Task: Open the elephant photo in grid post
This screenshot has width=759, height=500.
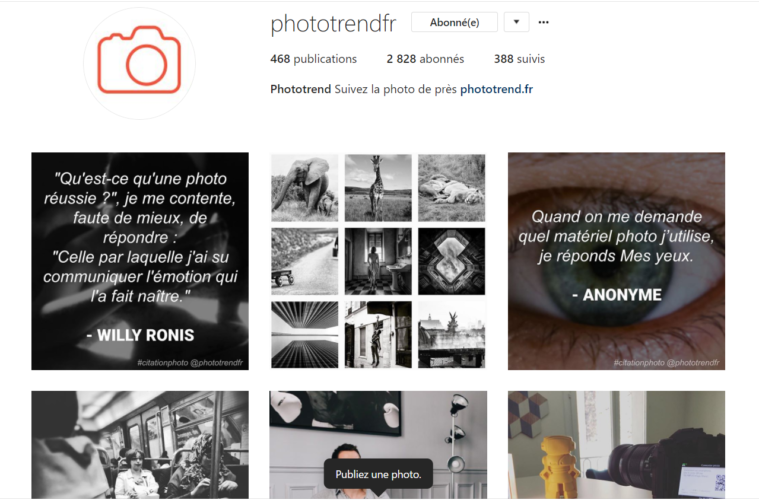Action: (x=304, y=188)
